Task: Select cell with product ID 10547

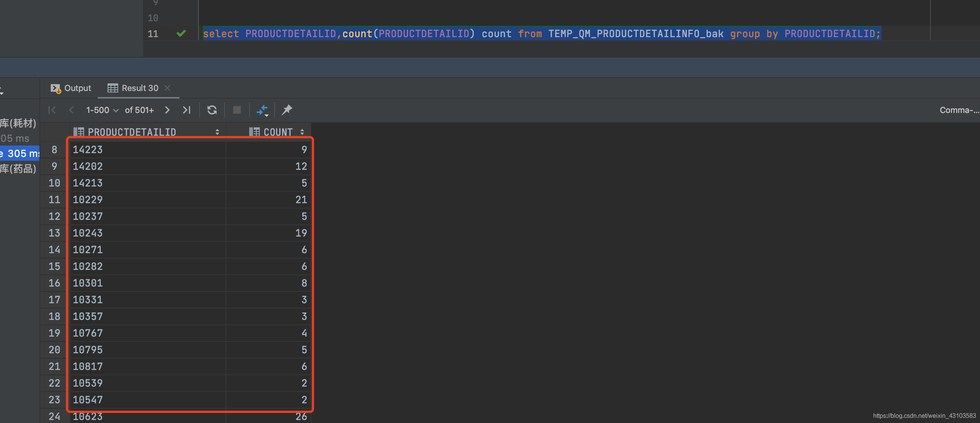Action: tap(148, 400)
